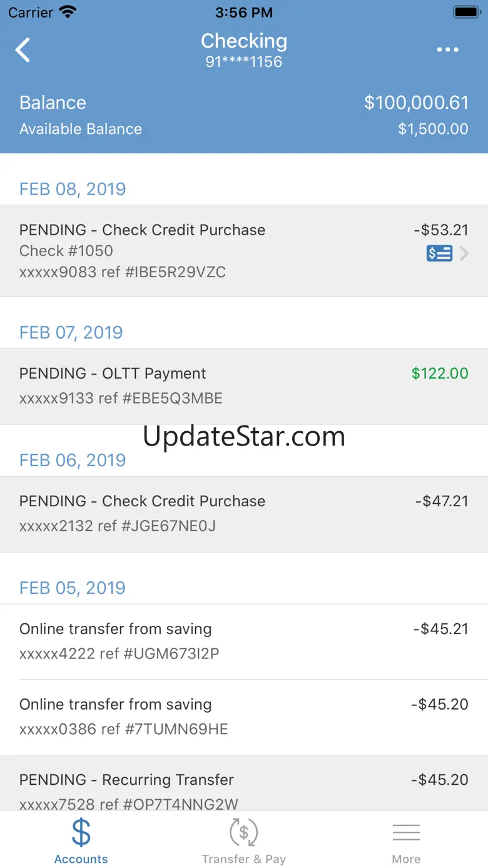Tap the battery indicator icon
488x868 pixels.
pyautogui.click(x=466, y=12)
